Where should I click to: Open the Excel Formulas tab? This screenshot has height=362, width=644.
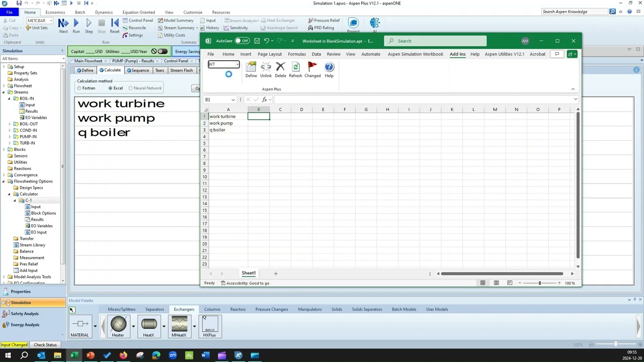[297, 54]
